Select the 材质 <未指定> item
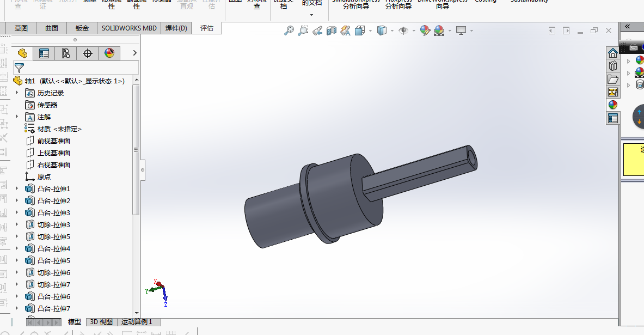Viewport: 644px width, 335px height. click(x=59, y=129)
